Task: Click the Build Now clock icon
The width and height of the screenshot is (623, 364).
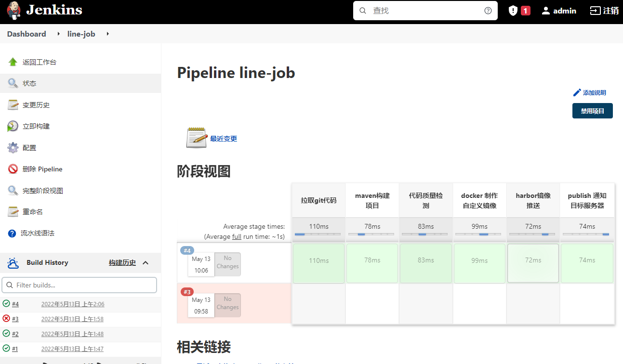Action: [13, 126]
